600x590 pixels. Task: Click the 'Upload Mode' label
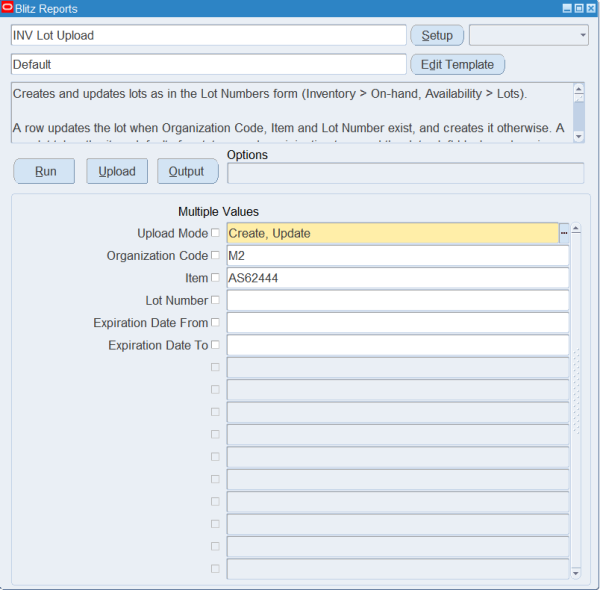pos(173,233)
